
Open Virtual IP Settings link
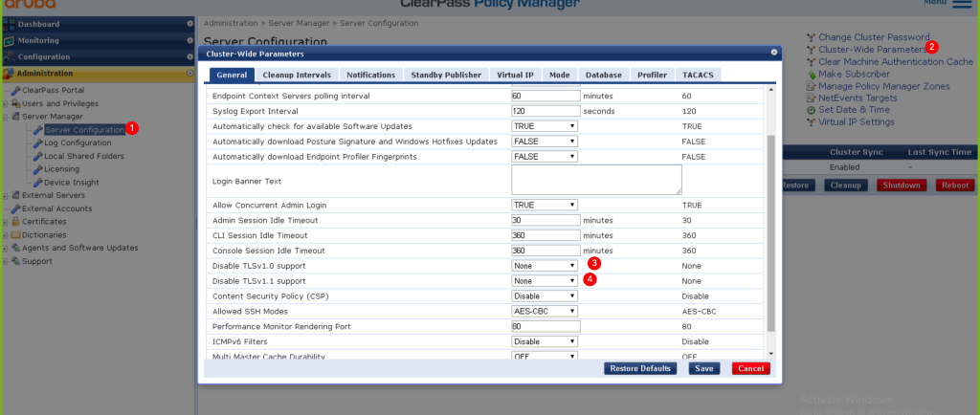click(x=857, y=121)
